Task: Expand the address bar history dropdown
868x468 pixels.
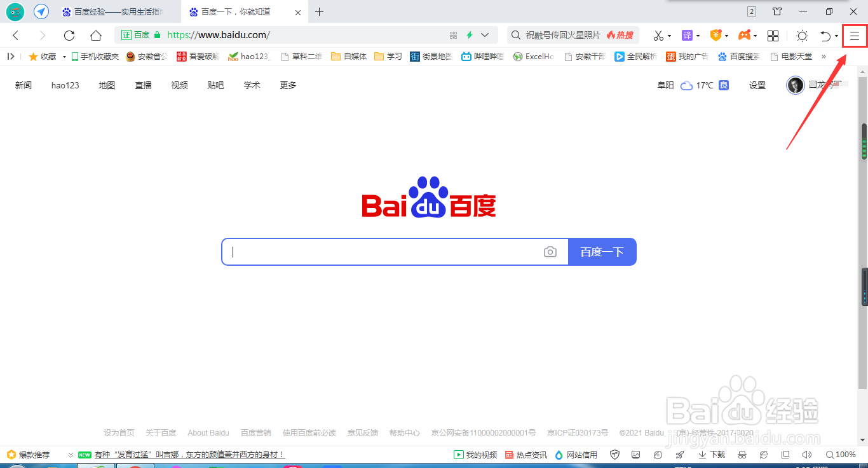Action: point(485,36)
